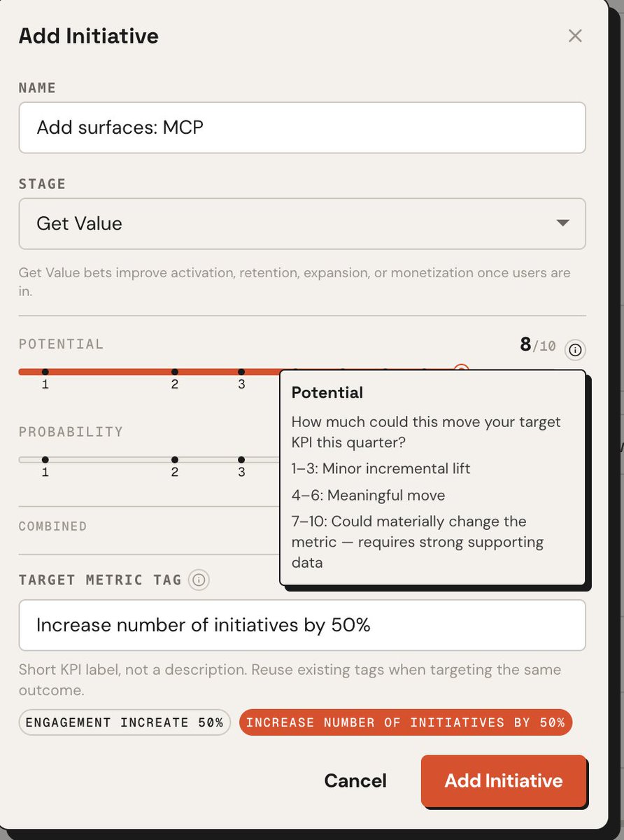Expand the Stage dropdown arrow
624x840 pixels.
tap(562, 223)
